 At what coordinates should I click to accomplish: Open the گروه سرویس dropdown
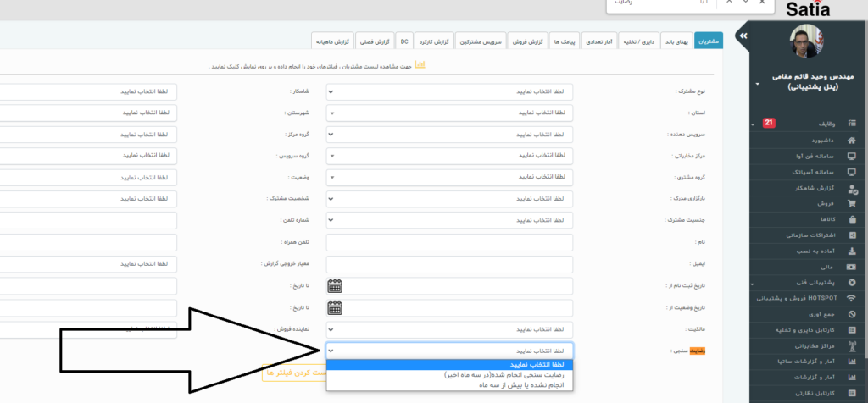point(88,156)
